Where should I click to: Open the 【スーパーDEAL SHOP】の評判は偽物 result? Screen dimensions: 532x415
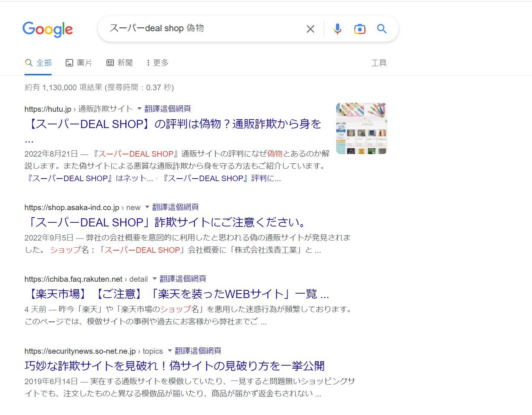tap(173, 124)
